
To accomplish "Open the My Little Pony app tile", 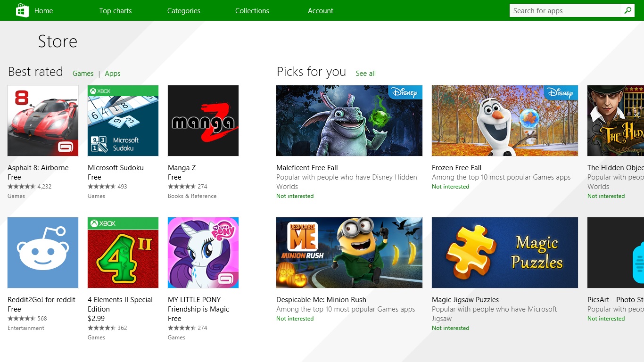I will 203,253.
